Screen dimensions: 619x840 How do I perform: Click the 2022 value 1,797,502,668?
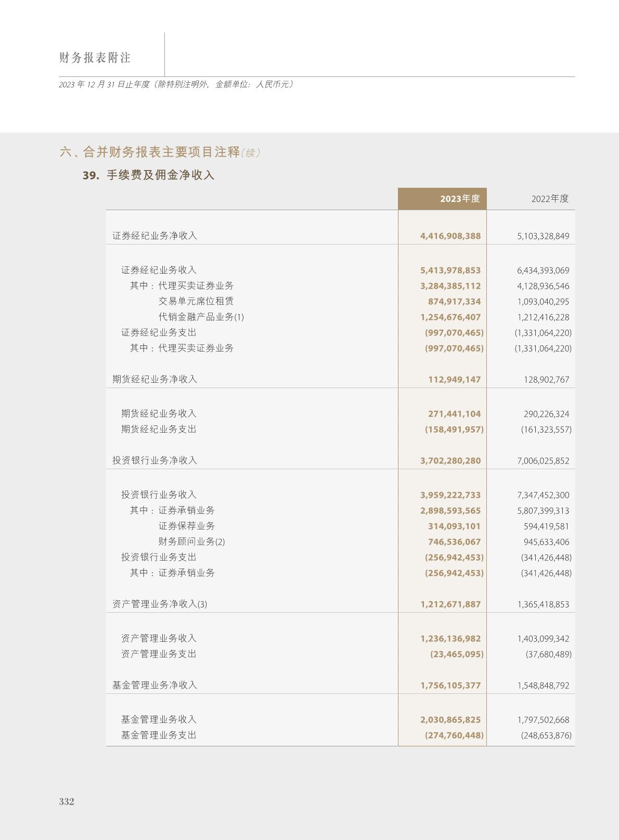(543, 720)
